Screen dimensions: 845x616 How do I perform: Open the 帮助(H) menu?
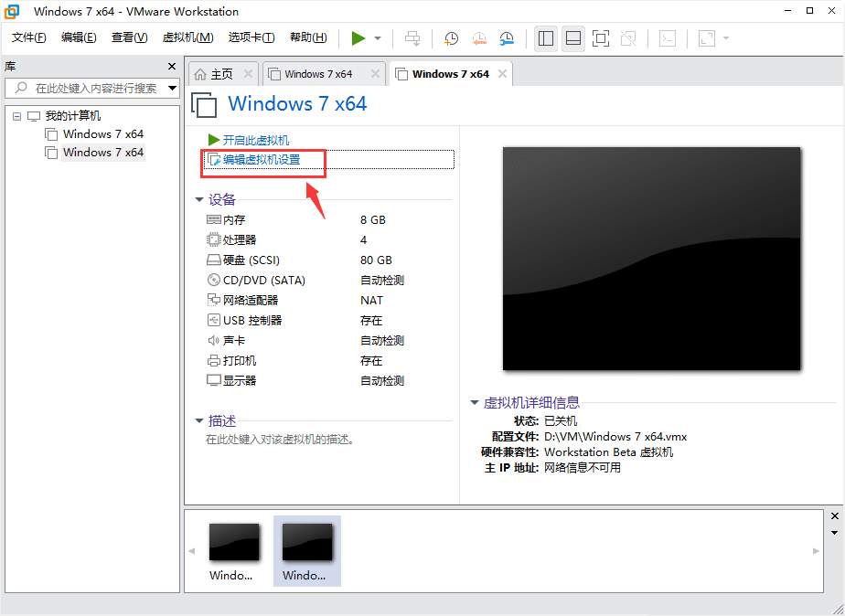(x=308, y=37)
